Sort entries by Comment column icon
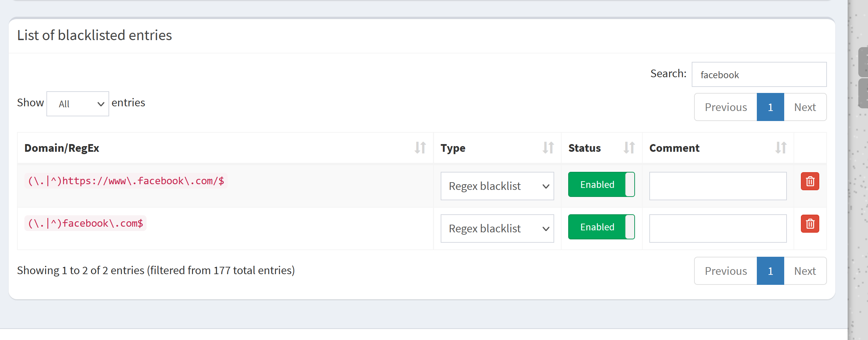The width and height of the screenshot is (868, 340). click(781, 148)
